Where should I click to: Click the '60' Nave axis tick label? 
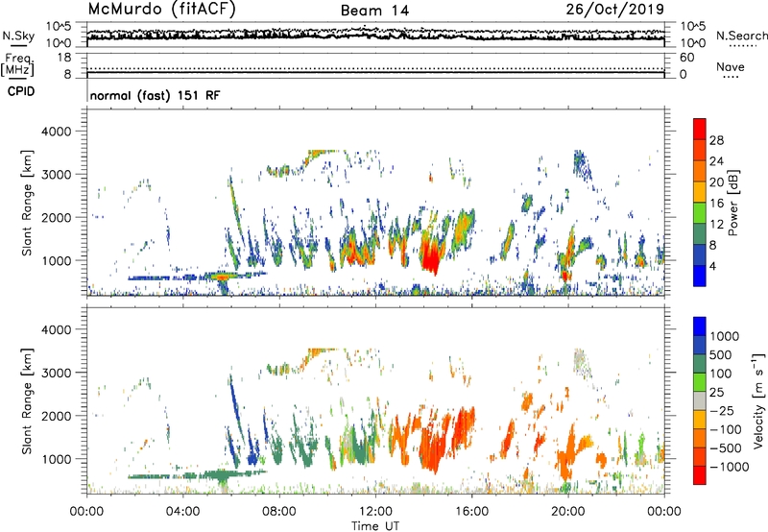pos(686,58)
